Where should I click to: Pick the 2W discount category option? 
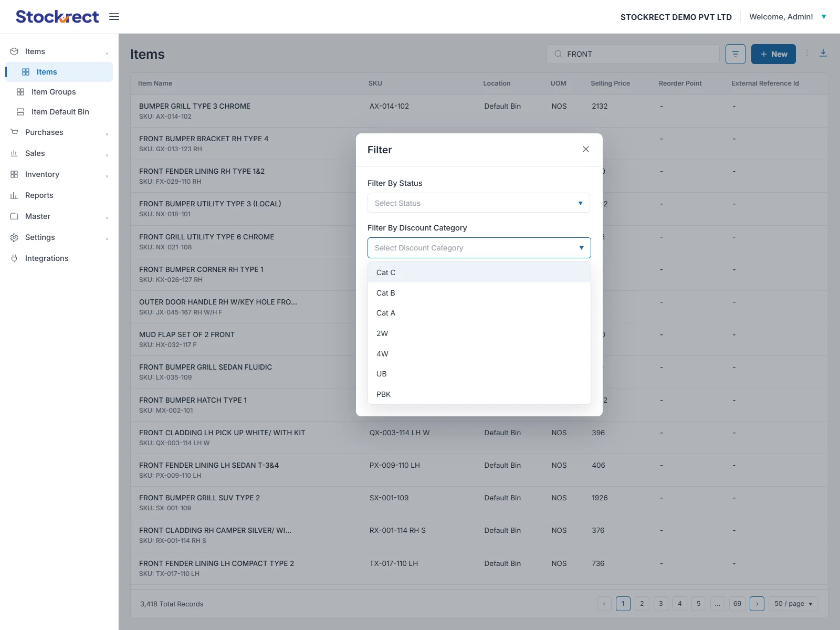pos(479,333)
